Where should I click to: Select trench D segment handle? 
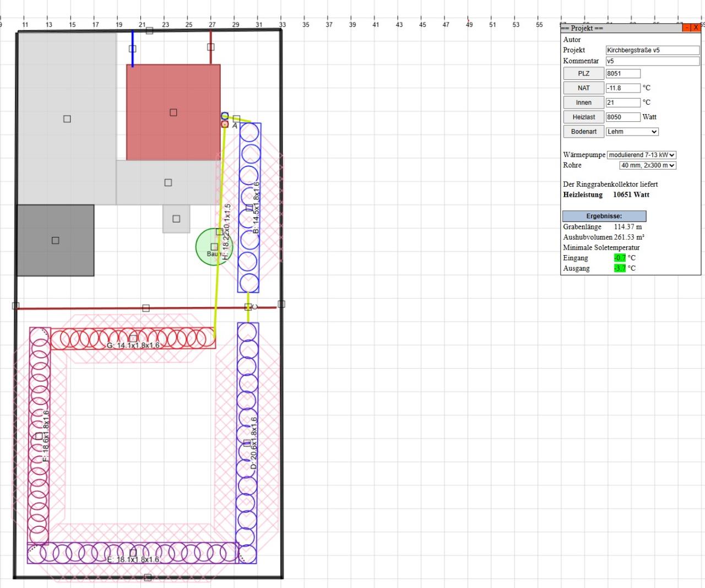(x=247, y=443)
